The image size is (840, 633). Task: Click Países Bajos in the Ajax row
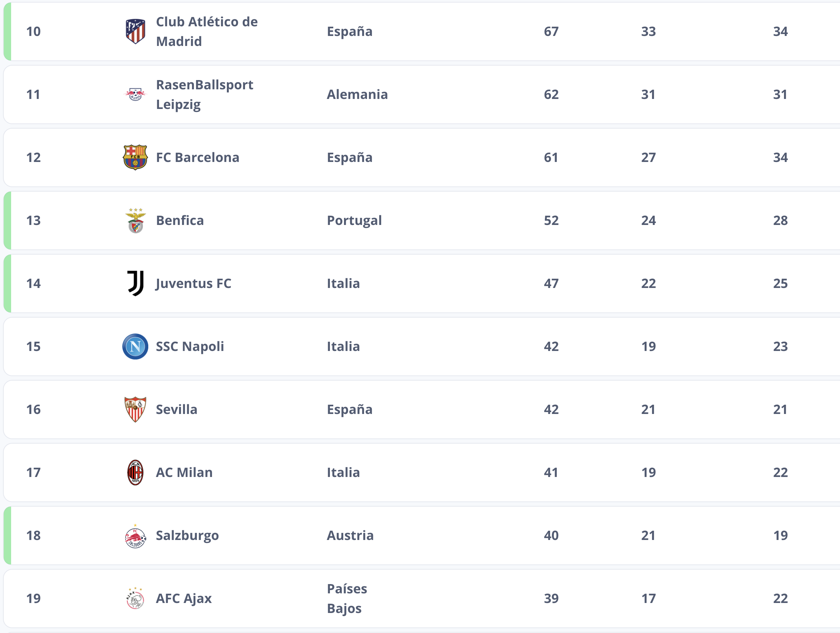point(347,599)
